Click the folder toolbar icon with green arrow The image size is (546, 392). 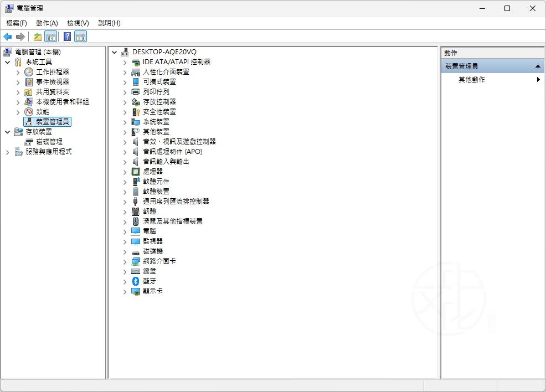(x=37, y=37)
